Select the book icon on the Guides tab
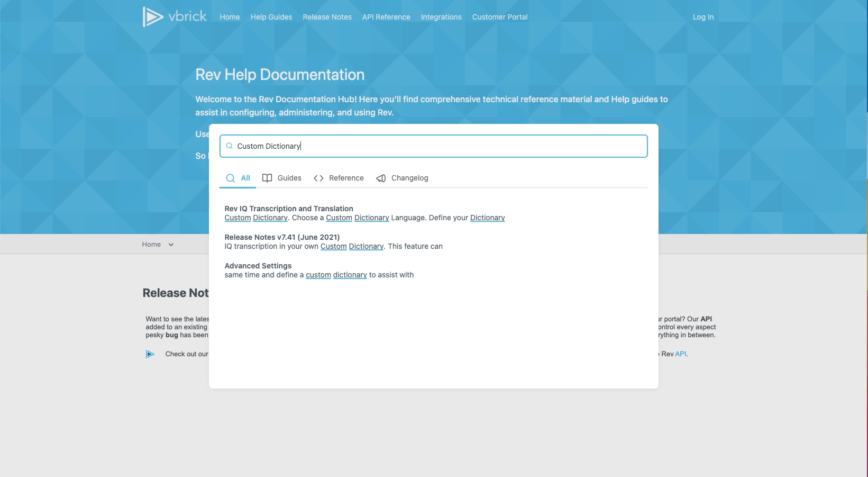This screenshot has height=477, width=868. [267, 178]
